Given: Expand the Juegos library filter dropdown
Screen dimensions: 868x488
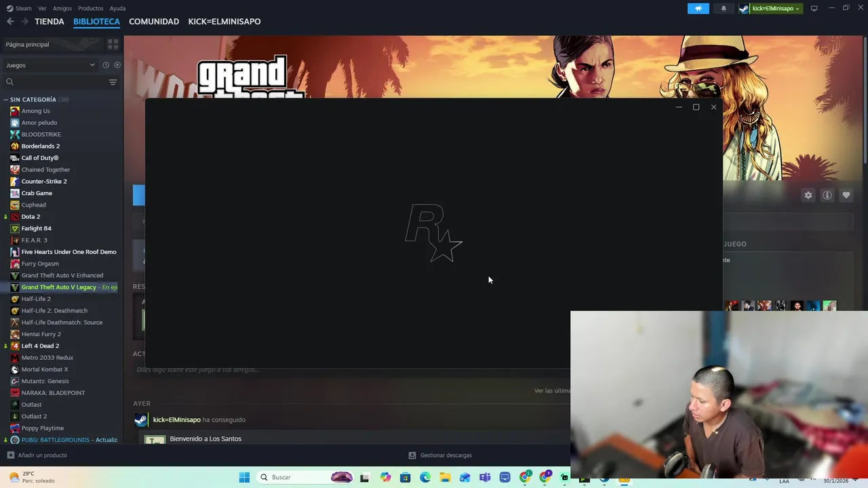Looking at the screenshot, I should [x=51, y=65].
